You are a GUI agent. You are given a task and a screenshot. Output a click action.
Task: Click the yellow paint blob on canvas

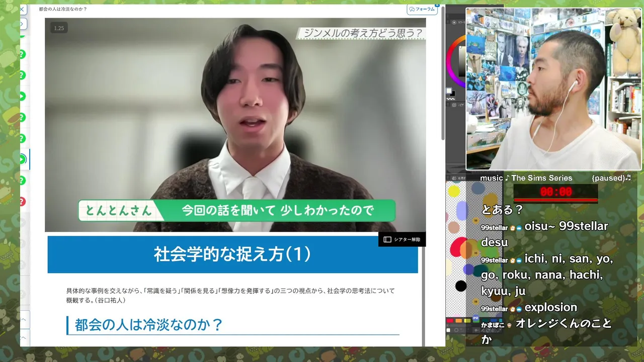(454, 191)
